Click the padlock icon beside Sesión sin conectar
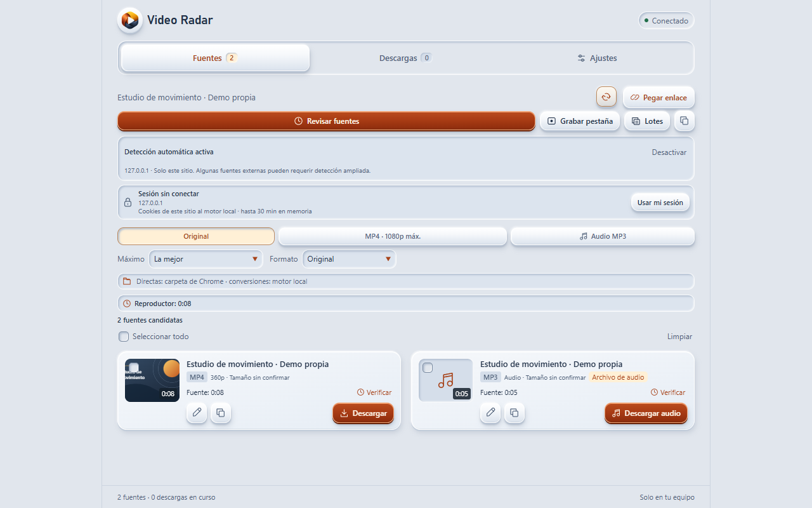 [128, 203]
